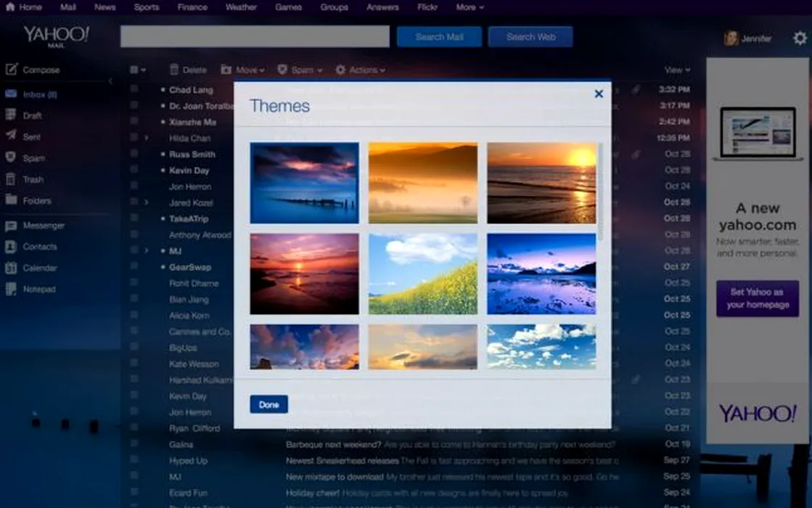Expand the View dropdown
Screen dimensions: 812x508
676,70
